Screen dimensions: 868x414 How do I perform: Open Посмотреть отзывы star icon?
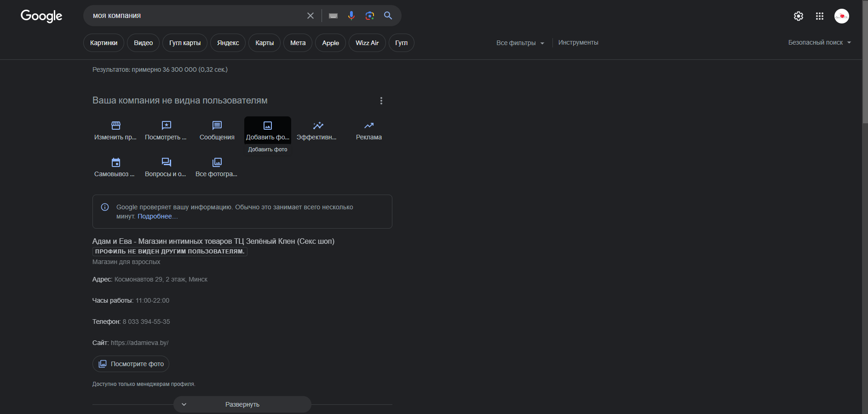pyautogui.click(x=167, y=125)
